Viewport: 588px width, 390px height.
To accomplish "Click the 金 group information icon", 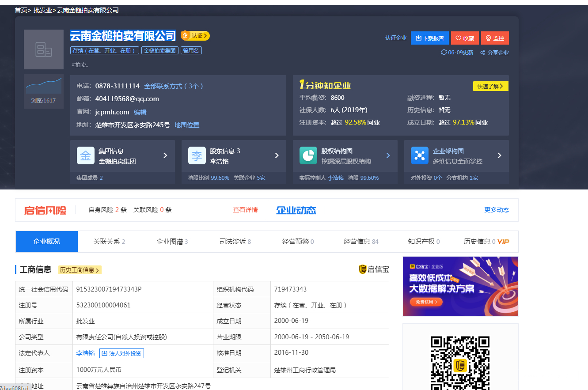I will point(86,155).
